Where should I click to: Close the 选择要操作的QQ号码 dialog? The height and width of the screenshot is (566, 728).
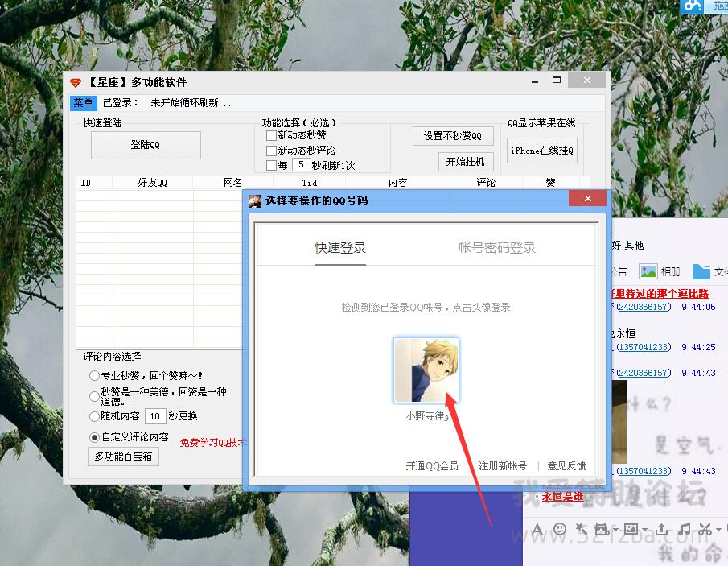pos(587,198)
